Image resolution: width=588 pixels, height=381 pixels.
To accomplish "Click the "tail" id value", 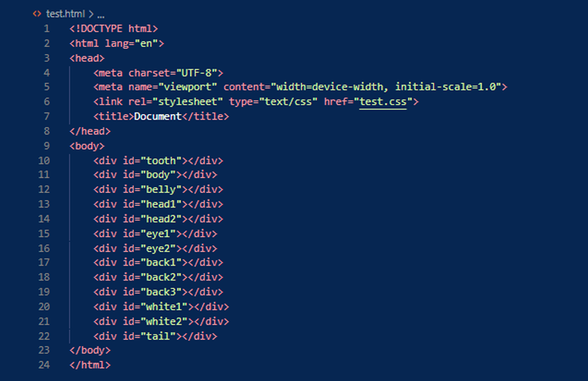I will pyautogui.click(x=160, y=336).
